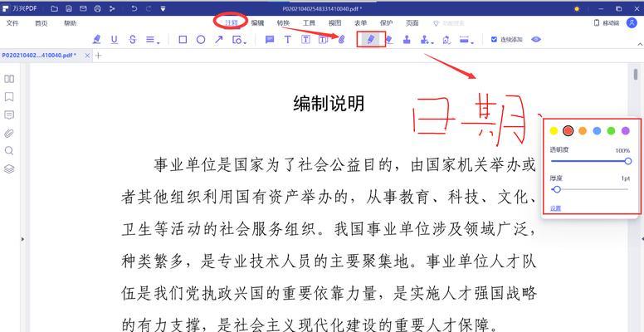This screenshot has height=332, width=644.
Task: Click the share icon in title bar
Action: [x=112, y=8]
